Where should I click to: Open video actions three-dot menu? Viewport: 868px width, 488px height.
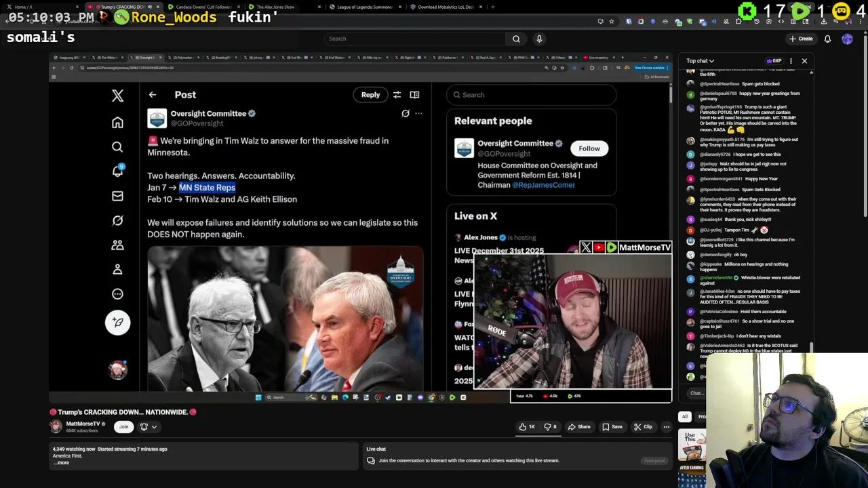coord(667,427)
